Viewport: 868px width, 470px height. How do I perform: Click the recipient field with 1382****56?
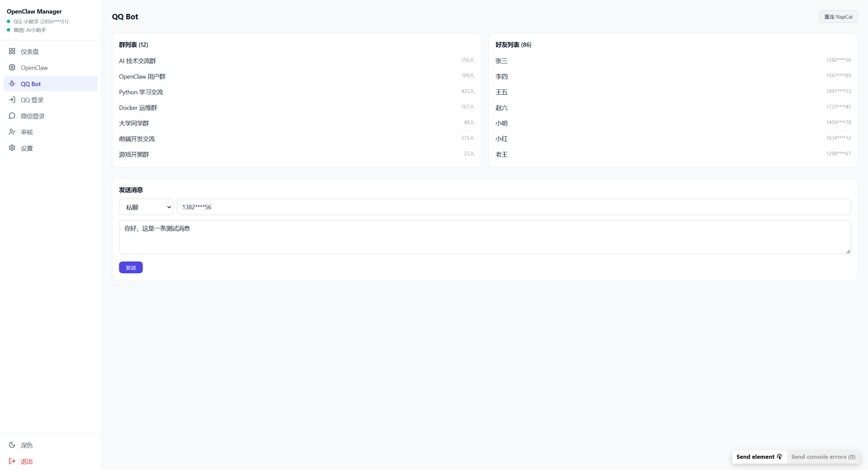514,207
